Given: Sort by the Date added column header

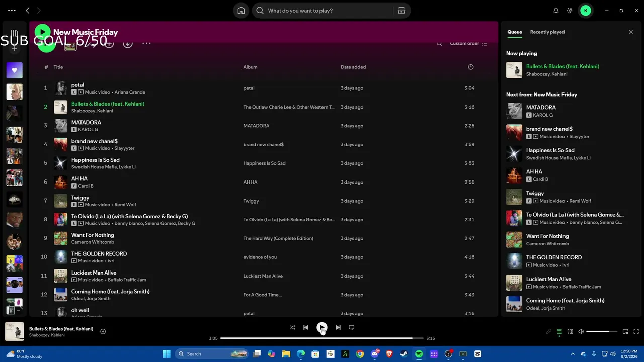Looking at the screenshot, I should (x=353, y=67).
